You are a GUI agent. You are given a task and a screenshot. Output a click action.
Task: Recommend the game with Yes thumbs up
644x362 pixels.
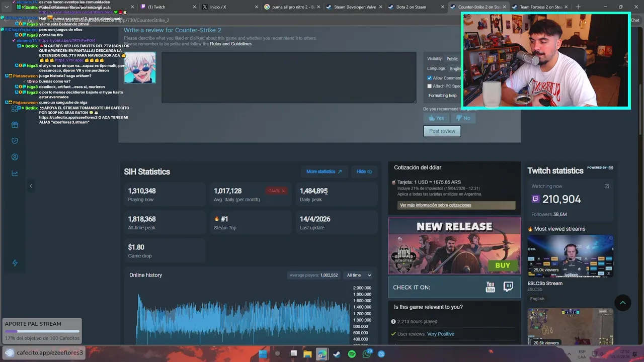point(436,118)
